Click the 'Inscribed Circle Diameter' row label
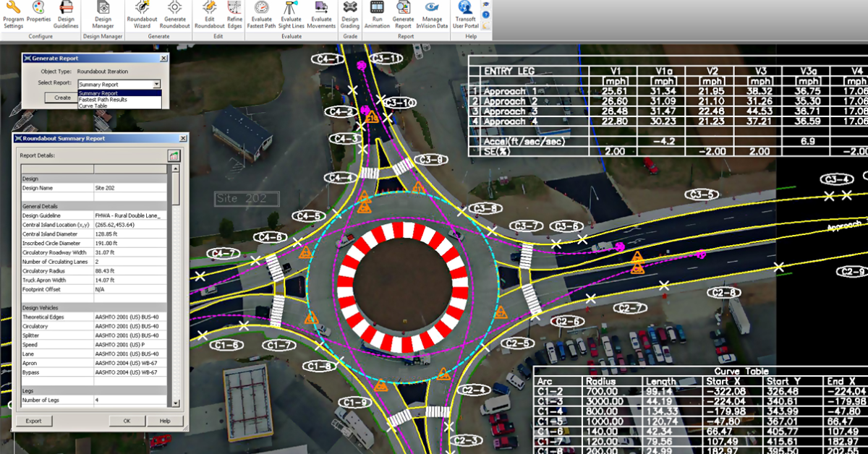This screenshot has height=454, width=868. pos(51,244)
